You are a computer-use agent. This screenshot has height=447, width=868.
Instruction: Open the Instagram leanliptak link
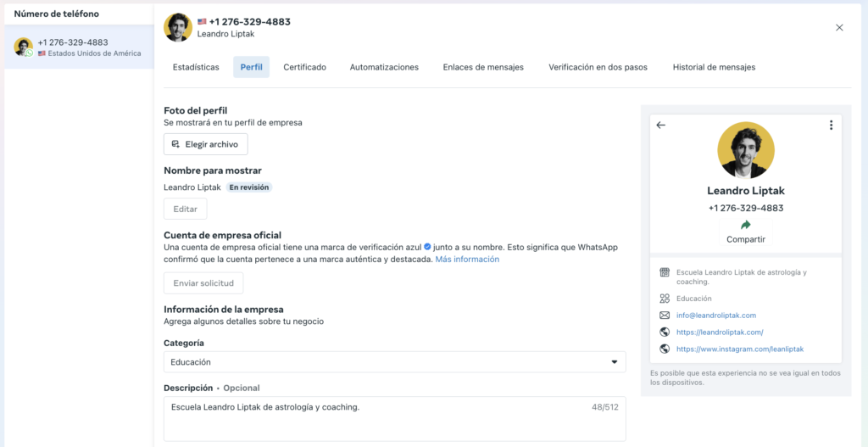pos(740,349)
